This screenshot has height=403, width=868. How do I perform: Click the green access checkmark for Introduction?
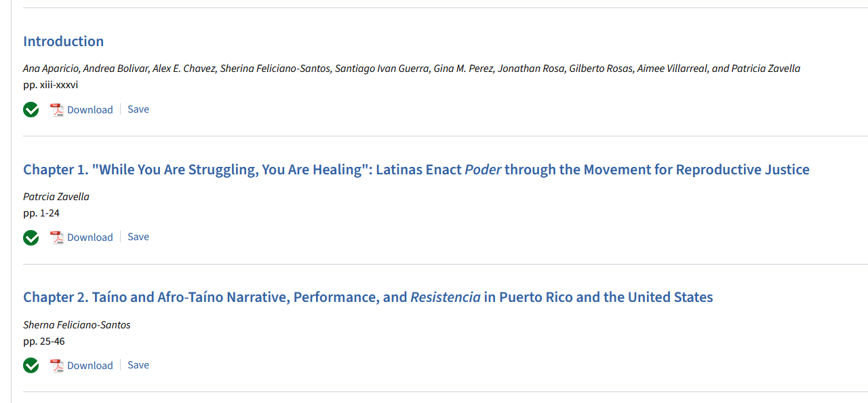tap(31, 109)
